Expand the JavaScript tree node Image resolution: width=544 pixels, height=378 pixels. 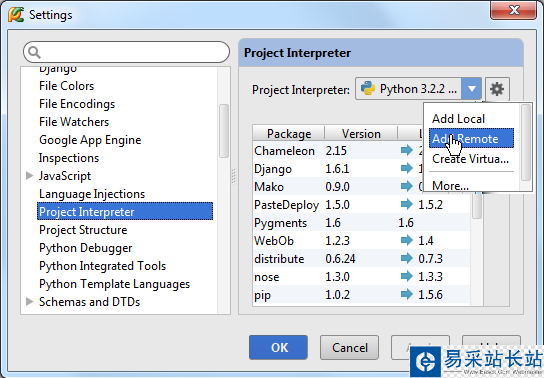(x=30, y=175)
